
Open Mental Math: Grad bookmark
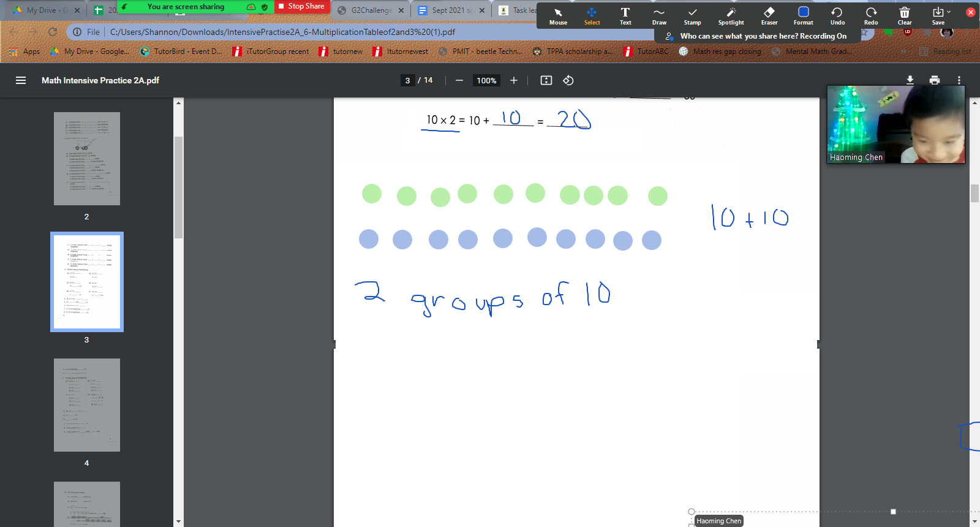click(x=811, y=51)
